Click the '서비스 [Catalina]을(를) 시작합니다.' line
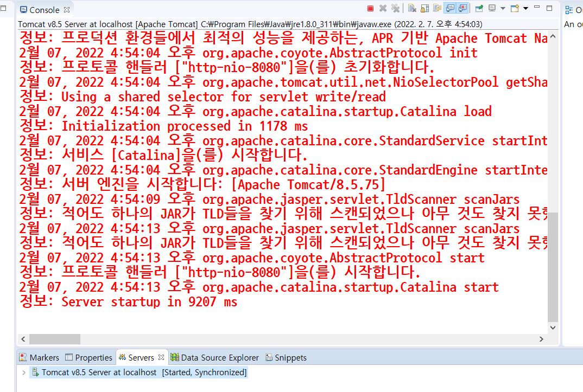 [x=163, y=155]
